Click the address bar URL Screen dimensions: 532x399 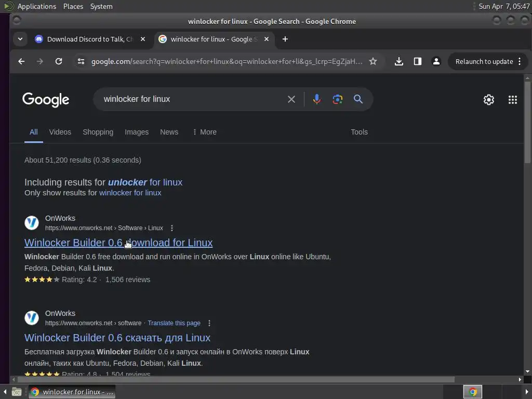pos(227,61)
